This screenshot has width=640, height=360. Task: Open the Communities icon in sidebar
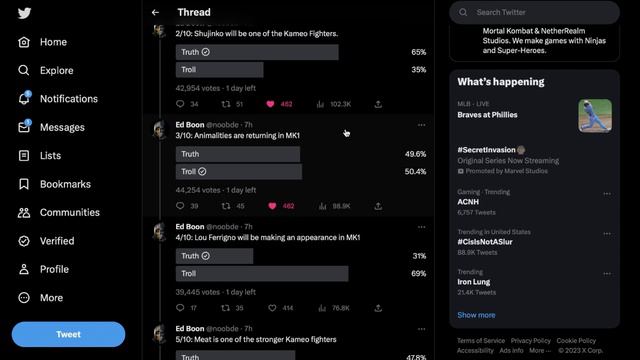(x=24, y=213)
